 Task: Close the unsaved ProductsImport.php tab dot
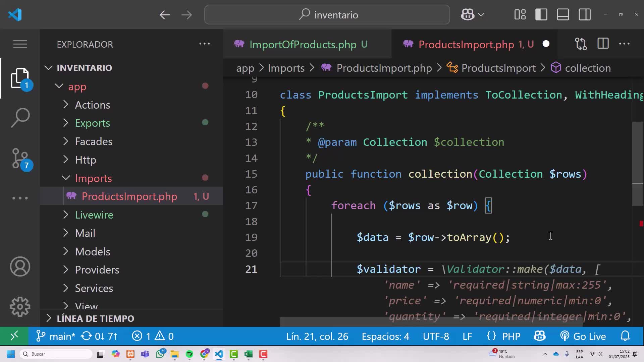[x=546, y=44]
